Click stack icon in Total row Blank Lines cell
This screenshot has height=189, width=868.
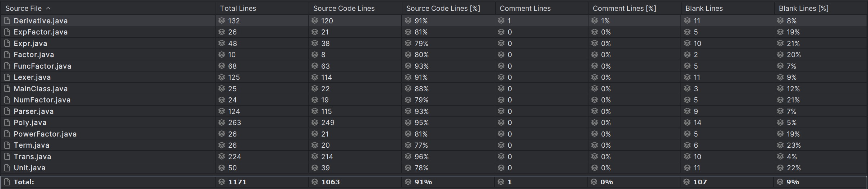click(687, 182)
